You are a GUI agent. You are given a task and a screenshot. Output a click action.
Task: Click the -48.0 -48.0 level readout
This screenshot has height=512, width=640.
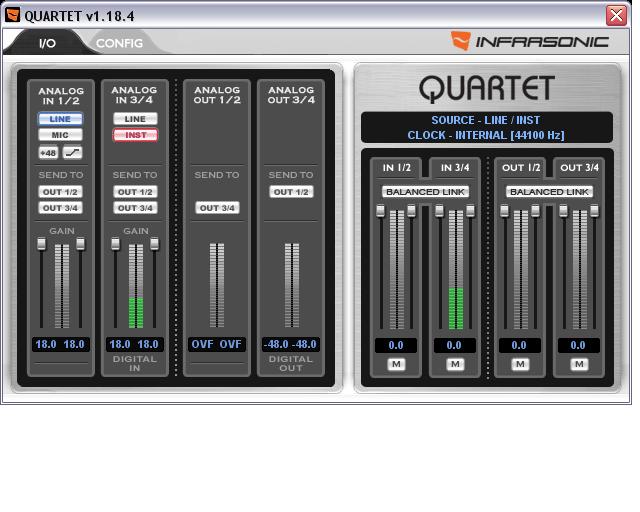(291, 344)
